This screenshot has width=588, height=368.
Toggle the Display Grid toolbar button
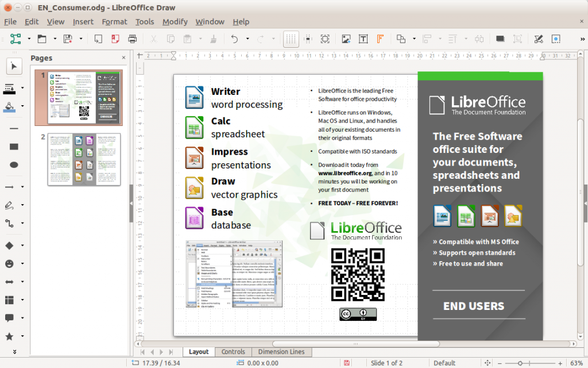click(291, 39)
